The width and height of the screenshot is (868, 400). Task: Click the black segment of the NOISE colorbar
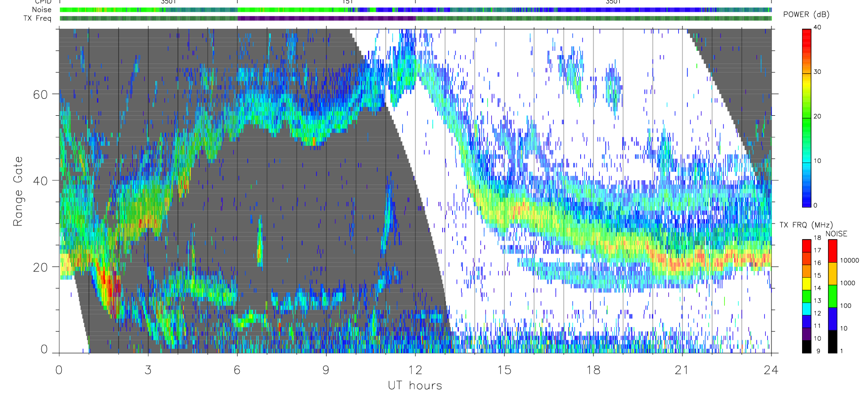pyautogui.click(x=833, y=342)
